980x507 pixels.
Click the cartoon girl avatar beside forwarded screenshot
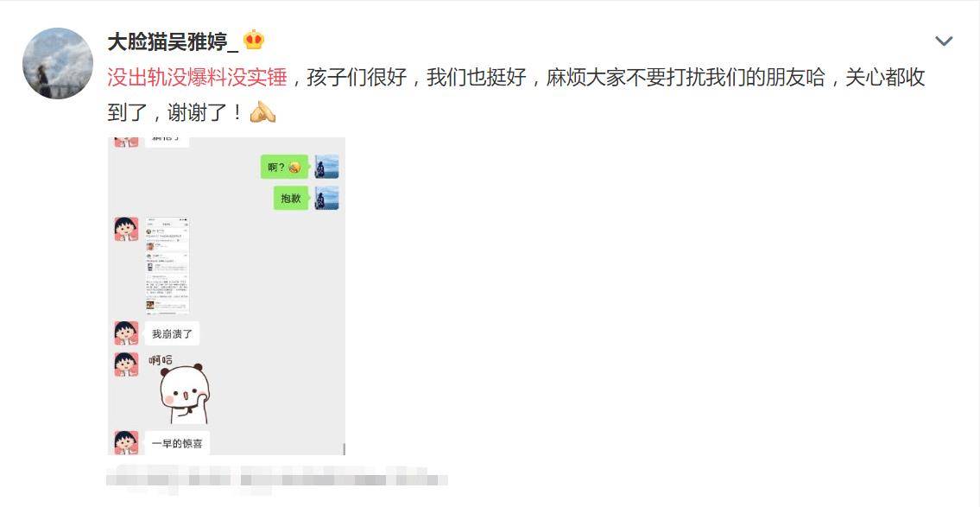[126, 230]
